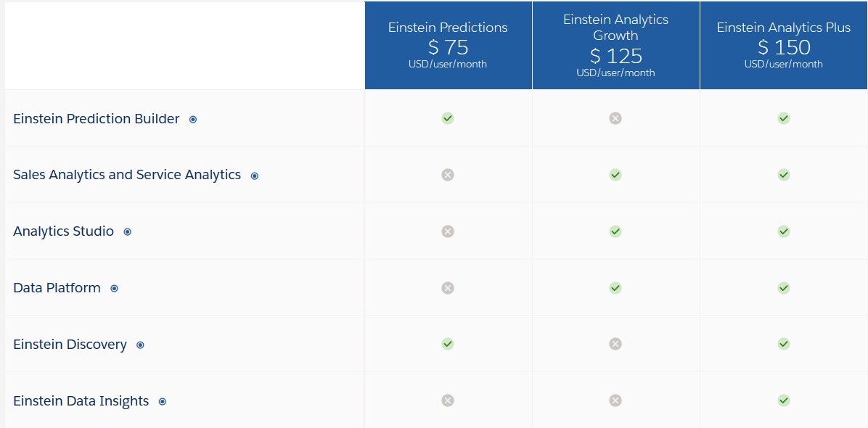Click the Data Platform feature label
Screen dimensions: 868x428
click(x=57, y=288)
